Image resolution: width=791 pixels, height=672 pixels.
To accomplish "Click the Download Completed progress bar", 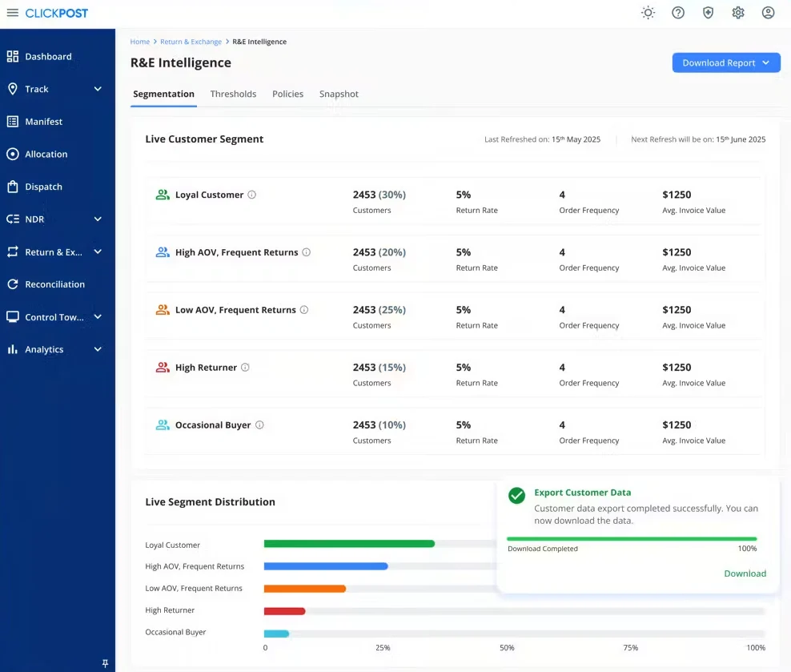I will [x=632, y=539].
